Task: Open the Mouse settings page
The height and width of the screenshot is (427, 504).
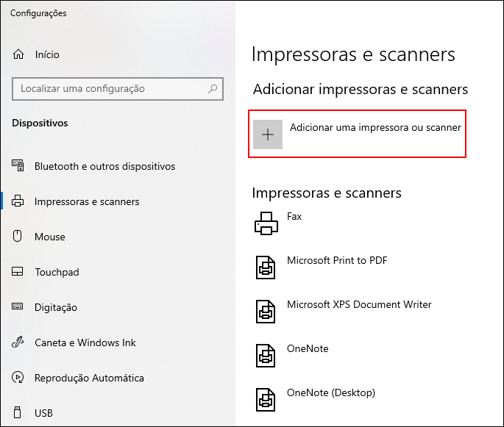Action: 50,237
